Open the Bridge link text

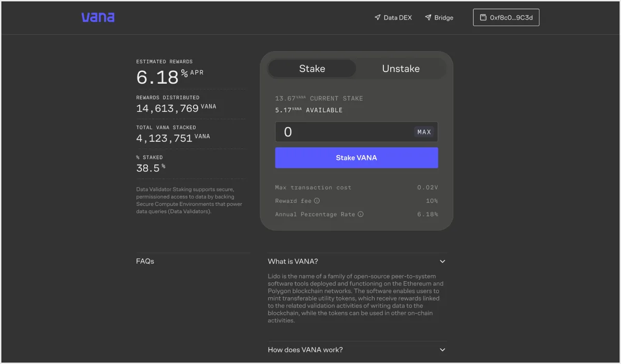pos(443,18)
